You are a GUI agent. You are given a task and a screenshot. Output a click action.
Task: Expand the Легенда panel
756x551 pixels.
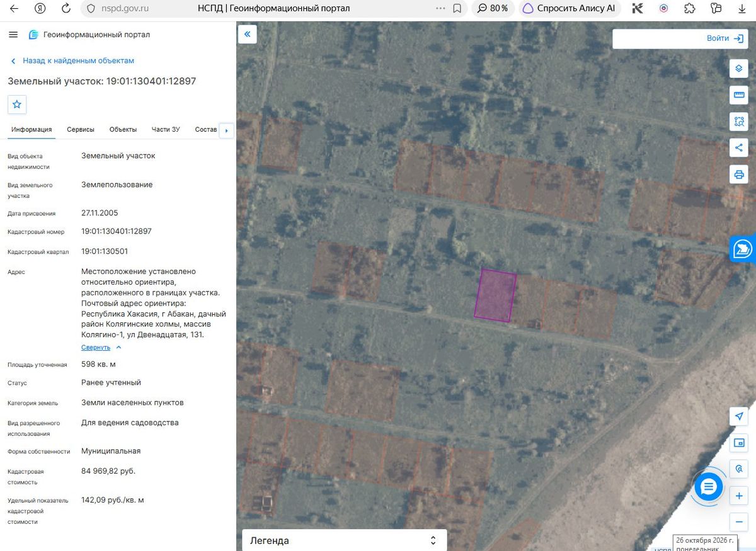tap(345, 540)
